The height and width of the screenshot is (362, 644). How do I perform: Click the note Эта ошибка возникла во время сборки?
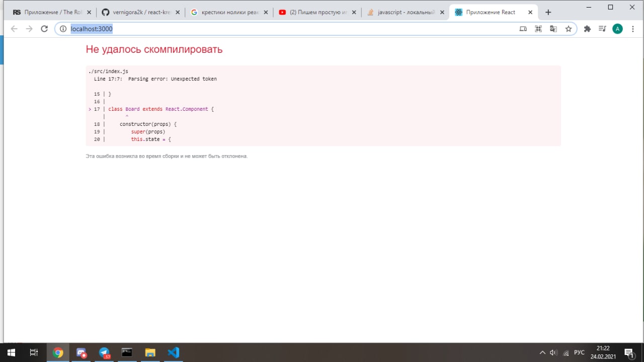(167, 156)
